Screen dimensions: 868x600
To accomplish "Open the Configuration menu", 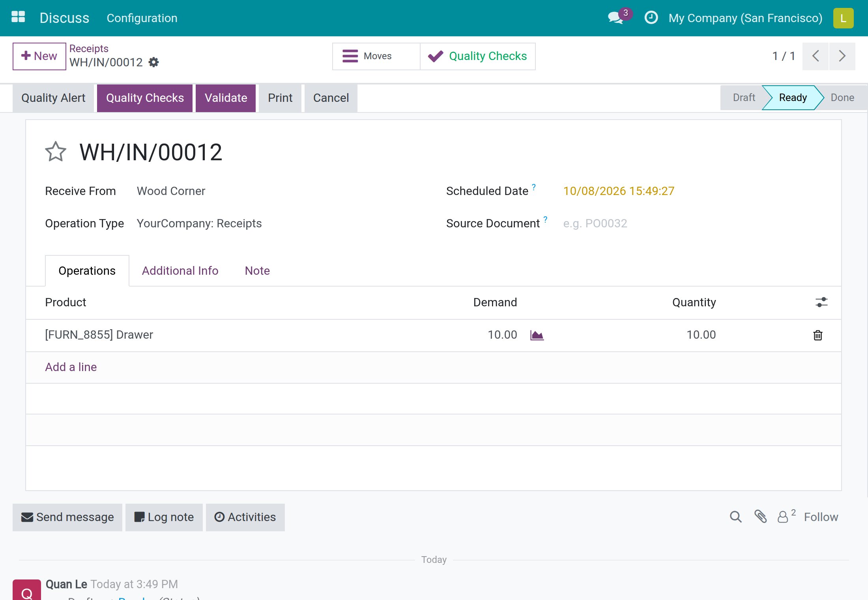I will coord(142,18).
